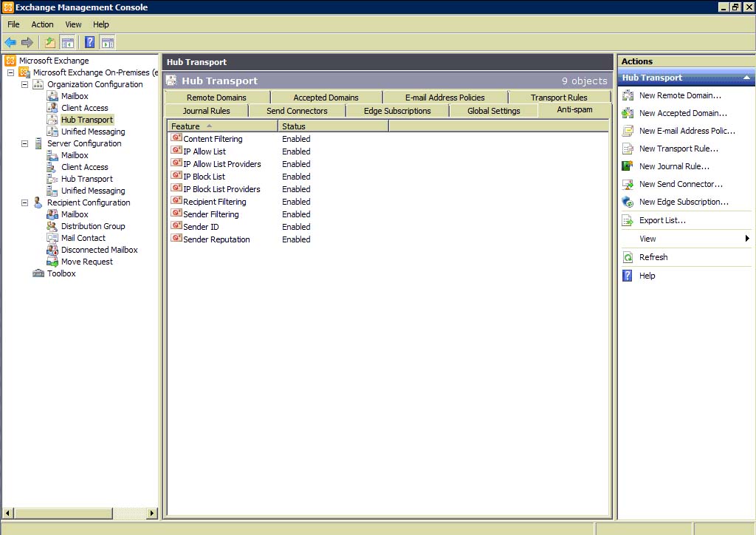Open the View menu in menu bar

click(x=73, y=24)
